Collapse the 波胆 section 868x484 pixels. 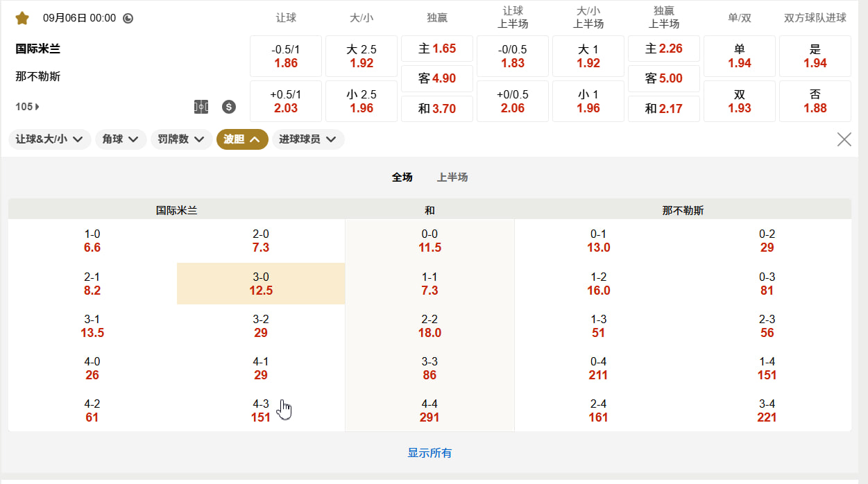pos(242,139)
